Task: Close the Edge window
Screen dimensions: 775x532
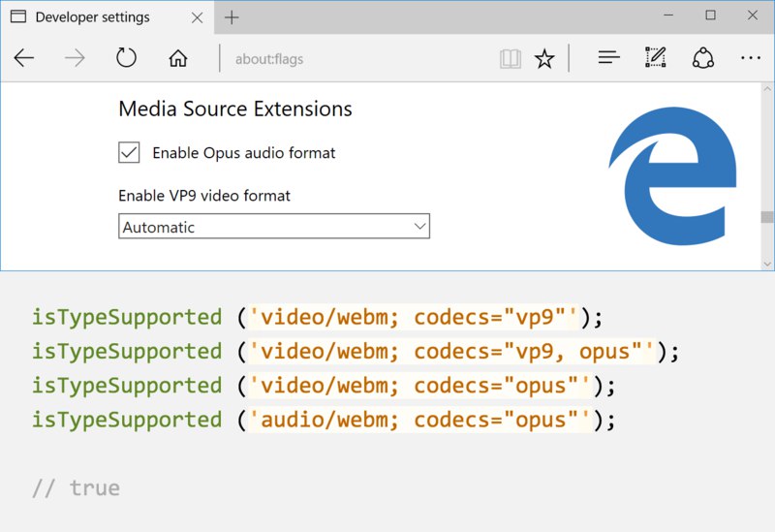Action: pos(753,16)
